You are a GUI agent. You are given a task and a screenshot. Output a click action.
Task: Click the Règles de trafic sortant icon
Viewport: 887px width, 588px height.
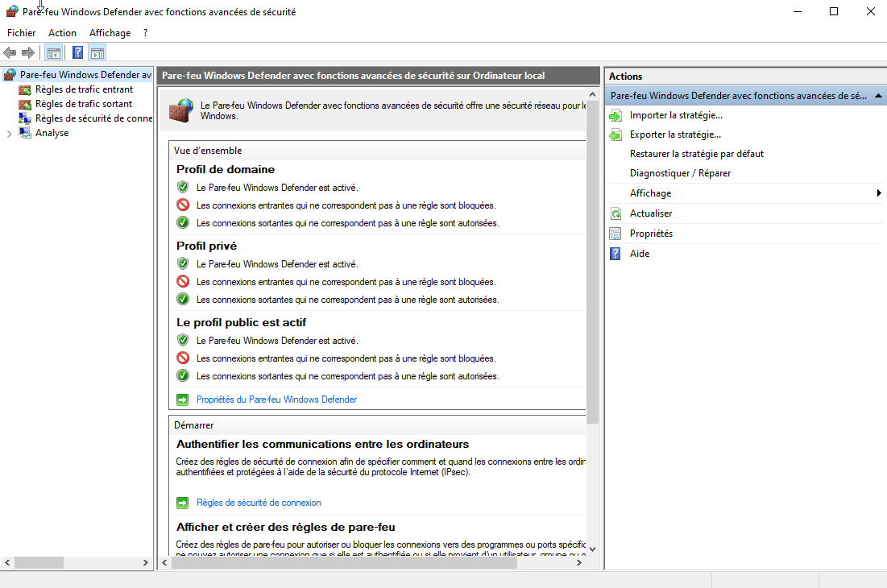[x=25, y=104]
